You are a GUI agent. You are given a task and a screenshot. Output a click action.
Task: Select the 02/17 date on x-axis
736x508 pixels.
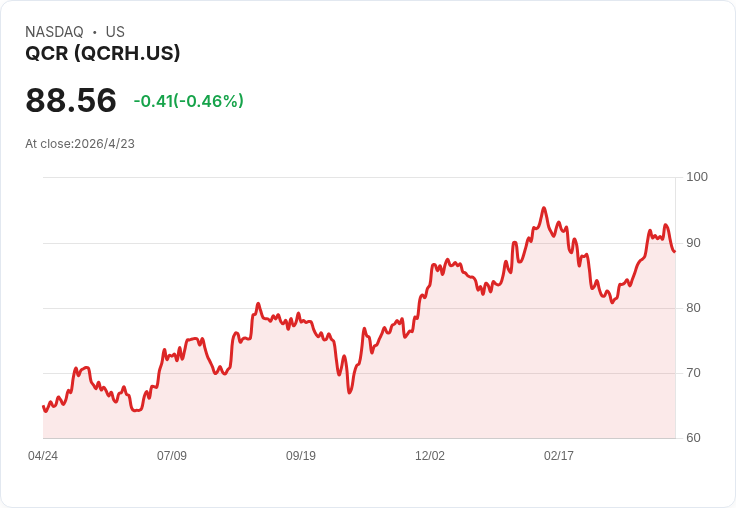559,456
